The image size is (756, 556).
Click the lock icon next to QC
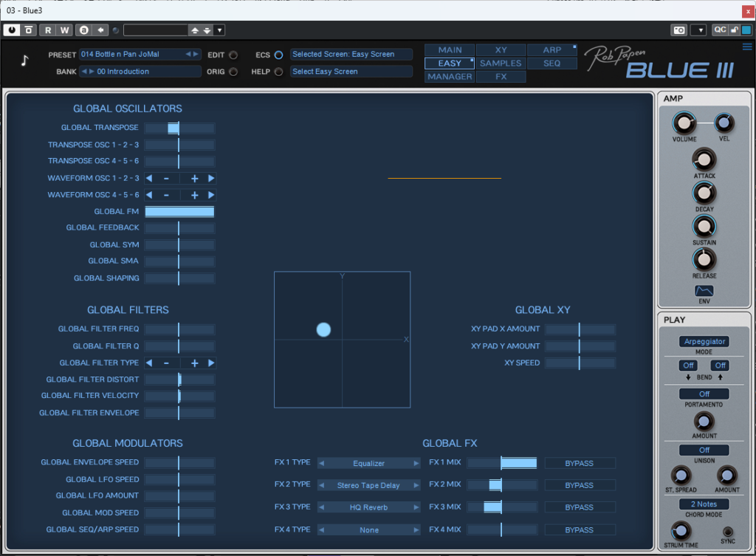point(734,30)
